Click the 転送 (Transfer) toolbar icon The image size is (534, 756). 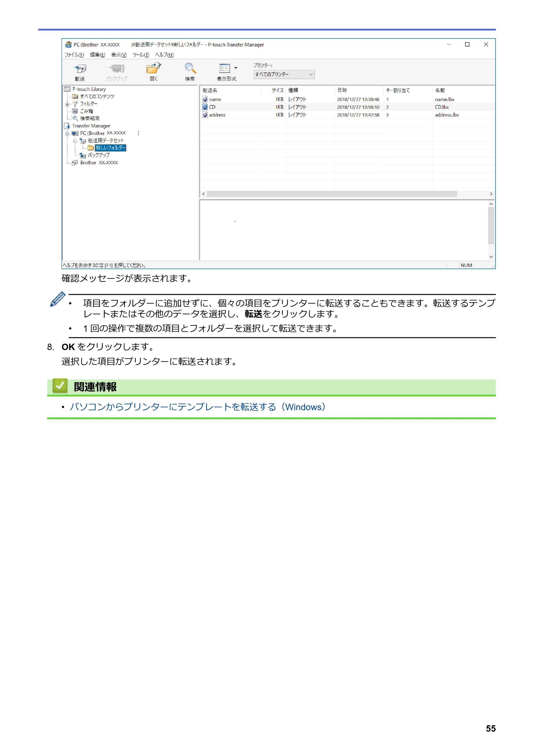pyautogui.click(x=80, y=69)
